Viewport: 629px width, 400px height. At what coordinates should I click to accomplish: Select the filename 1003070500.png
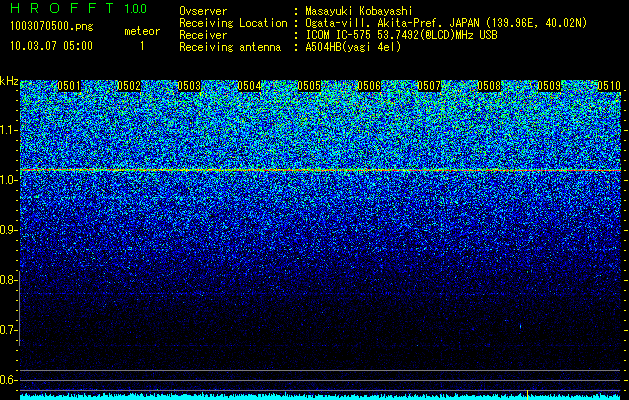(x=51, y=27)
